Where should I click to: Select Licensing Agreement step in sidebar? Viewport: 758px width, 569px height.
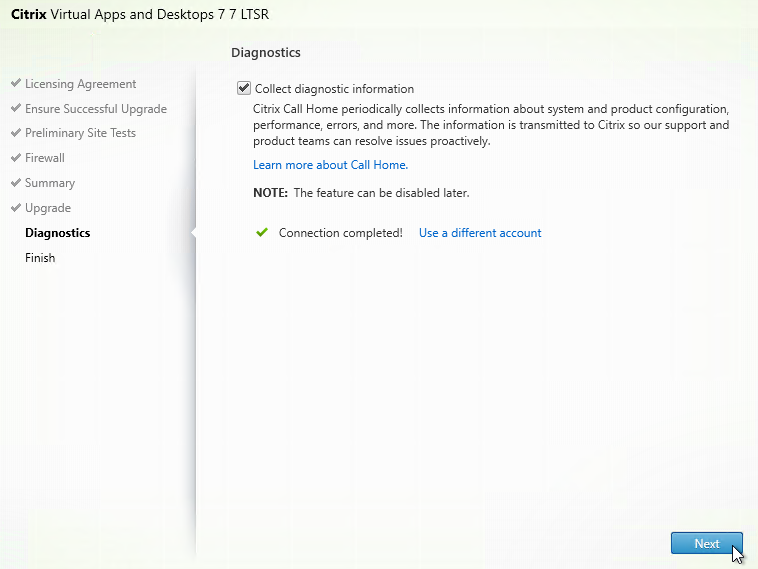click(80, 84)
